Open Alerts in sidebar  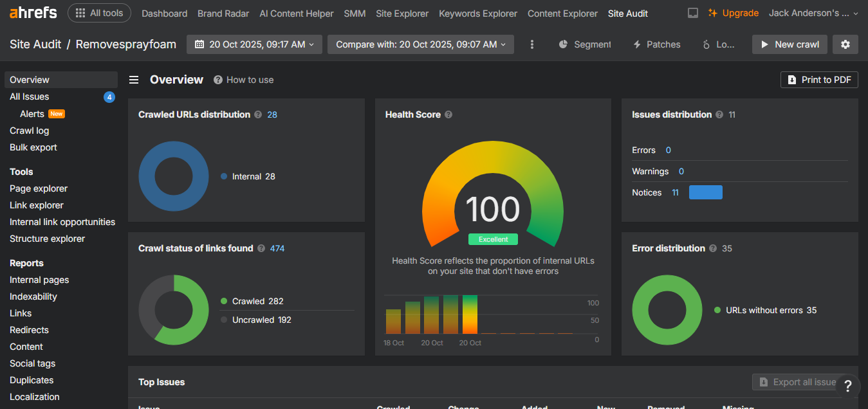click(x=32, y=114)
